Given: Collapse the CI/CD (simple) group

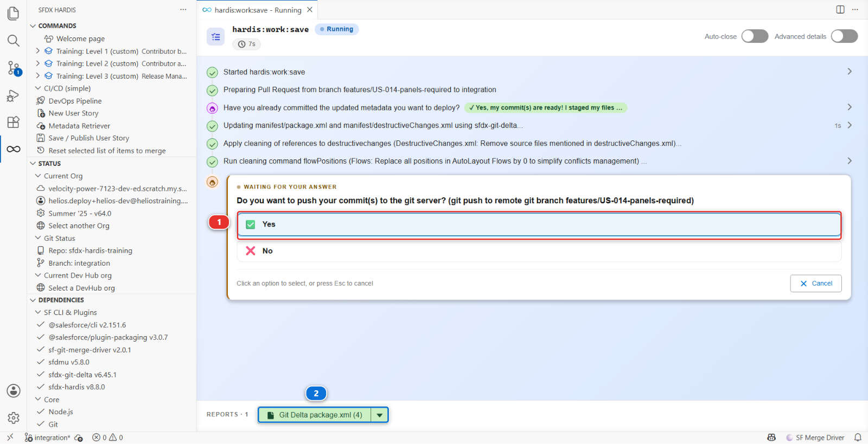Looking at the screenshot, I should click(38, 88).
